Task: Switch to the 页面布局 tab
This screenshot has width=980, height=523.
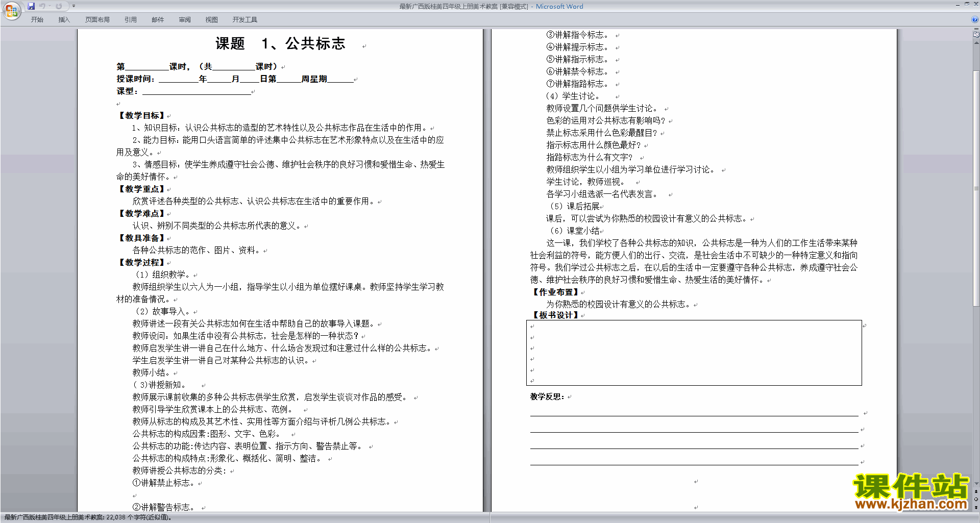Action: [97, 20]
